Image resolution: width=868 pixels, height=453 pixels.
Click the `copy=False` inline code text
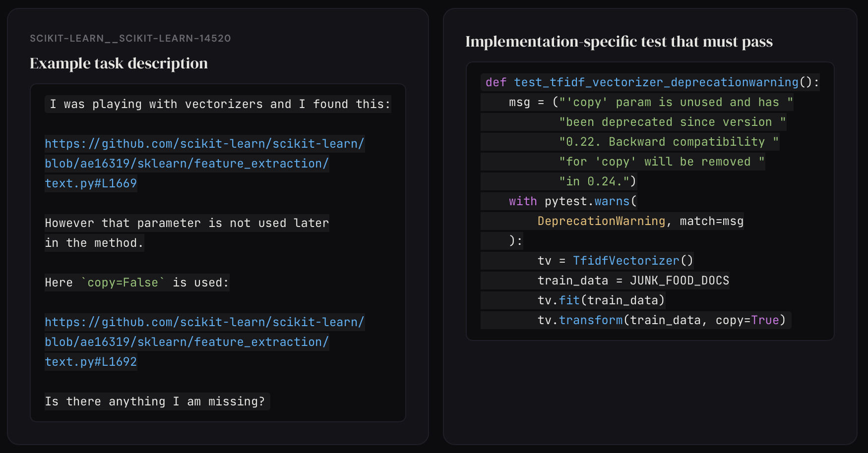123,283
